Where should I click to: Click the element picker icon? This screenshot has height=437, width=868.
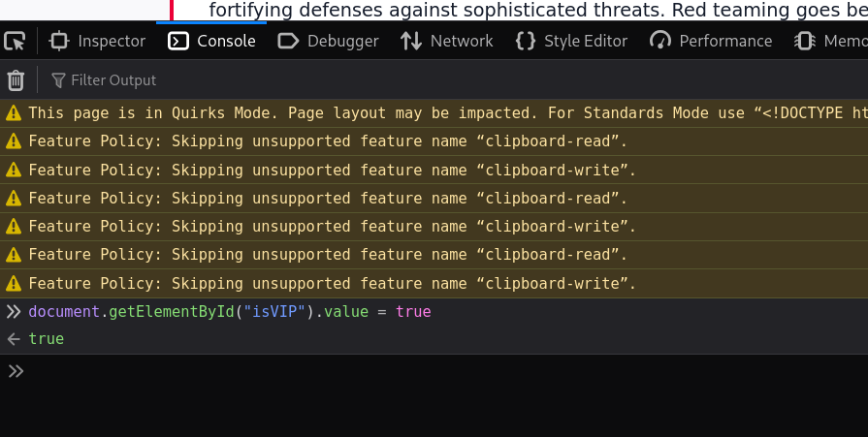[x=15, y=41]
